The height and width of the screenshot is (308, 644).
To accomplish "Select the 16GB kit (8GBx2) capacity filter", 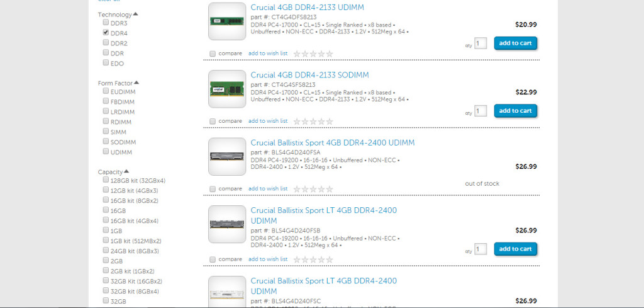I will [106, 200].
